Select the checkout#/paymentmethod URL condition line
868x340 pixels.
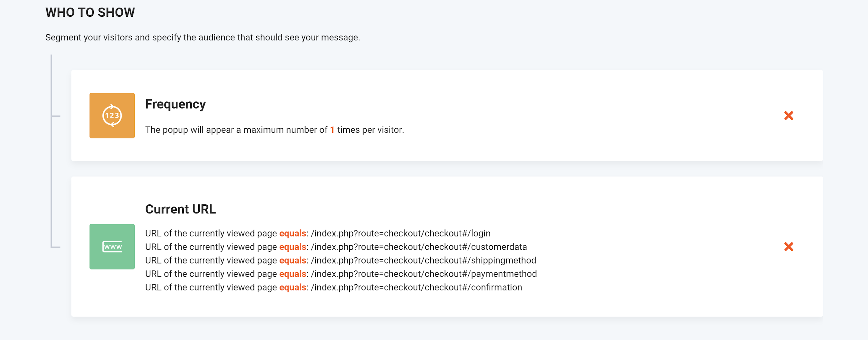[341, 274]
